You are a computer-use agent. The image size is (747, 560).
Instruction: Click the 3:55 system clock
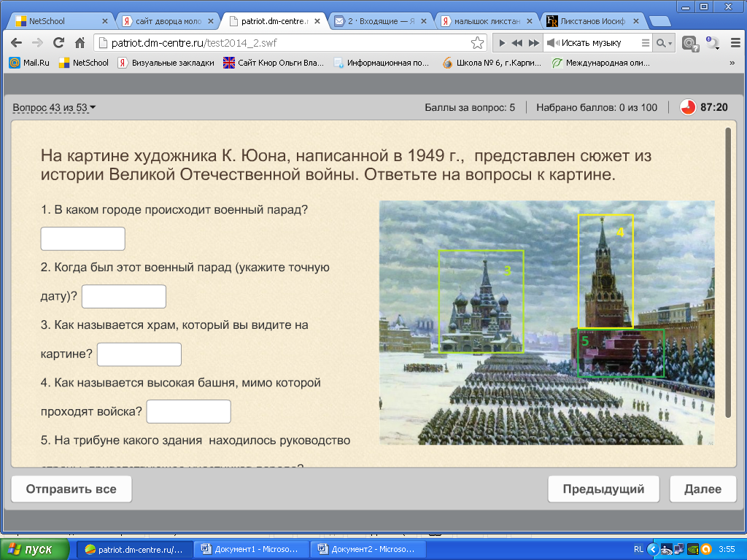tap(727, 550)
